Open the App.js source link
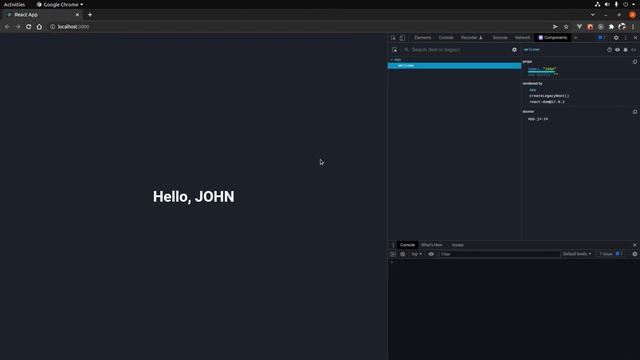640x360 pixels. [538, 119]
